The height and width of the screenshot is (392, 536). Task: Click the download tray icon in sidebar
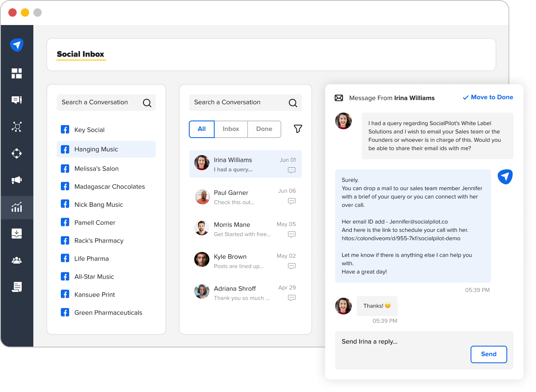pos(17,234)
